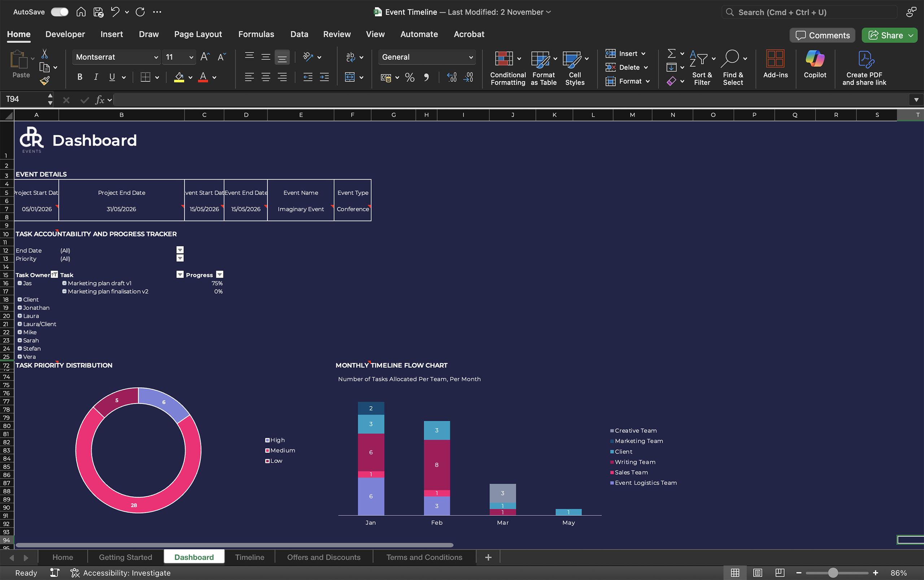Image resolution: width=924 pixels, height=580 pixels.
Task: Click the zoom slider handle
Action: [x=832, y=573]
